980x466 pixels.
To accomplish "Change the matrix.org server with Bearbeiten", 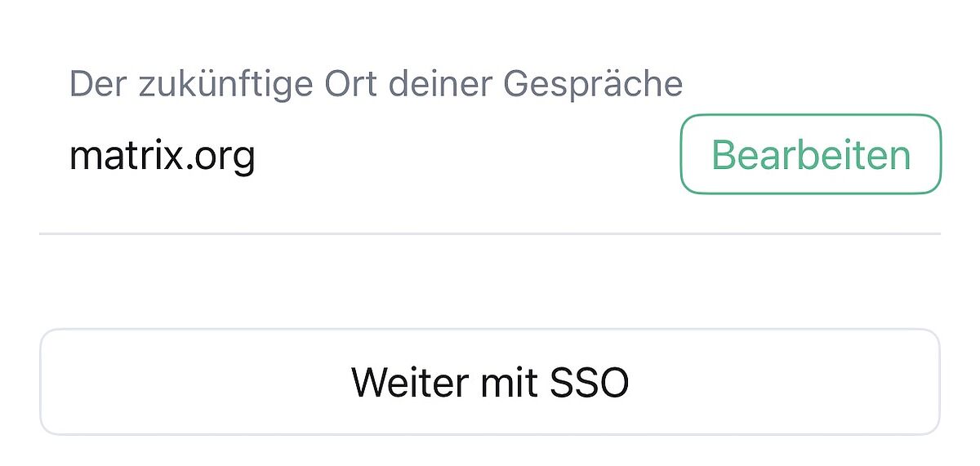I will click(x=810, y=154).
